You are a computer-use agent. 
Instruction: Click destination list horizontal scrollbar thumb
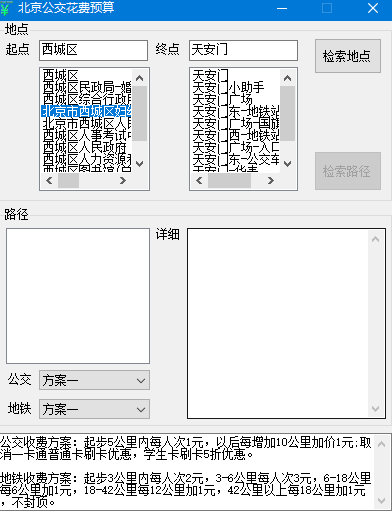tap(229, 180)
